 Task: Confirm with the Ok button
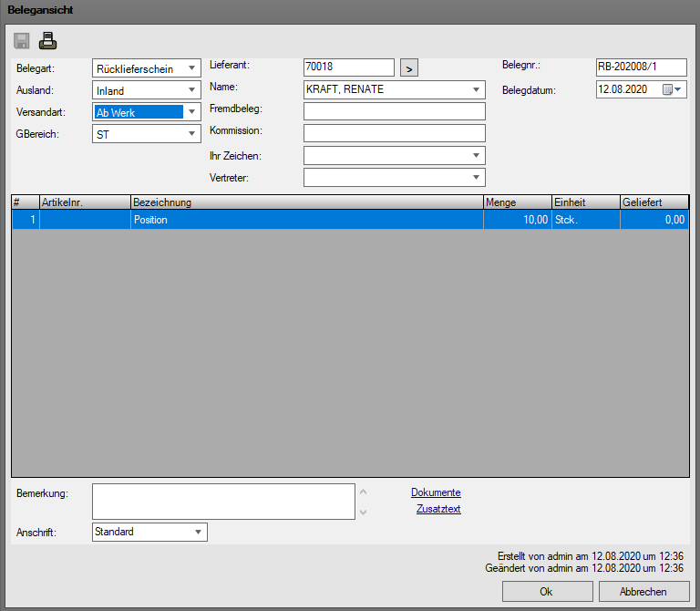click(546, 592)
